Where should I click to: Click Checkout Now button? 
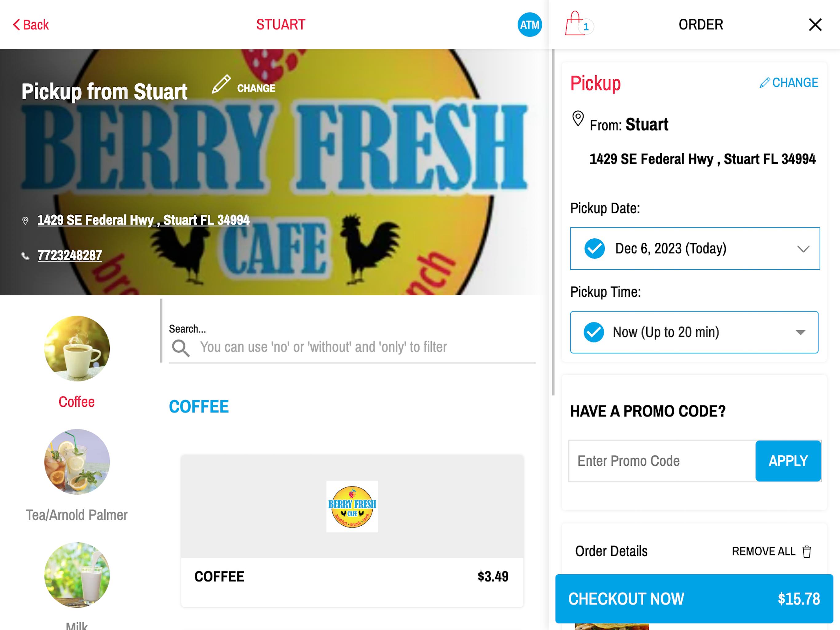[694, 598]
